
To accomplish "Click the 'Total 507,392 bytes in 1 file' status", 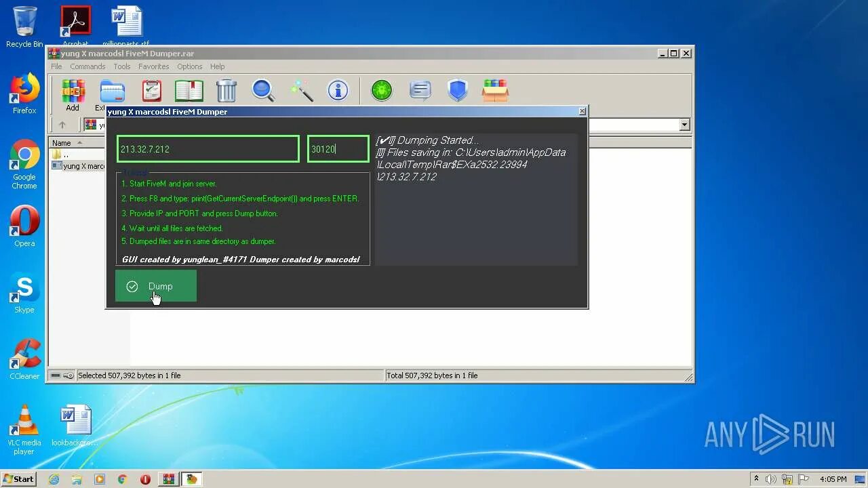I will coord(431,375).
